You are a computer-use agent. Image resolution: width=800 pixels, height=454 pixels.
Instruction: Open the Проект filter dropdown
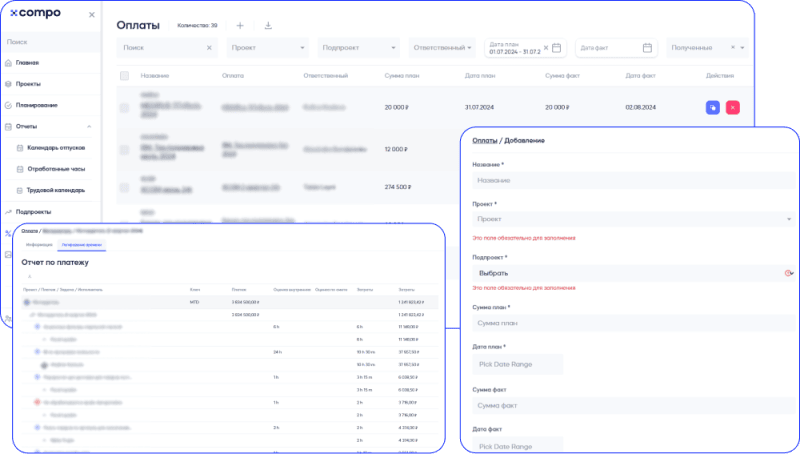(268, 48)
